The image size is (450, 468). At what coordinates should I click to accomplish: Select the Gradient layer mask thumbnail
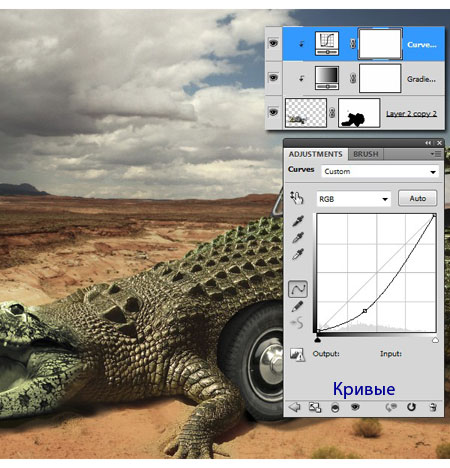point(380,78)
